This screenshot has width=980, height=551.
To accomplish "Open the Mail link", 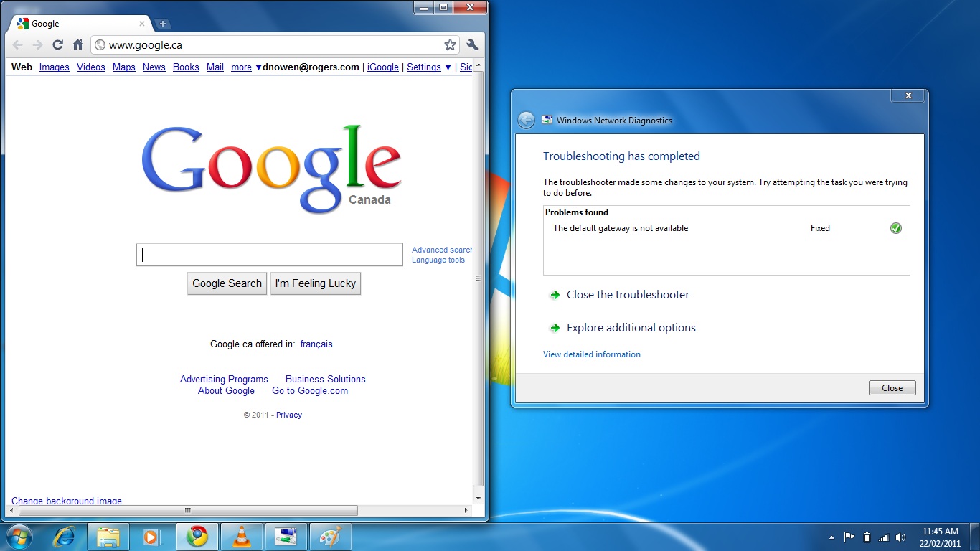I will click(x=215, y=67).
